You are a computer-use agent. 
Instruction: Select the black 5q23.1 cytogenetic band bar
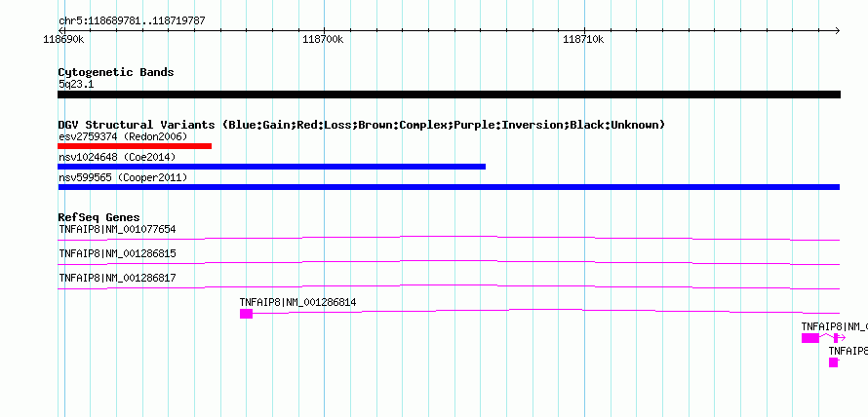(449, 95)
